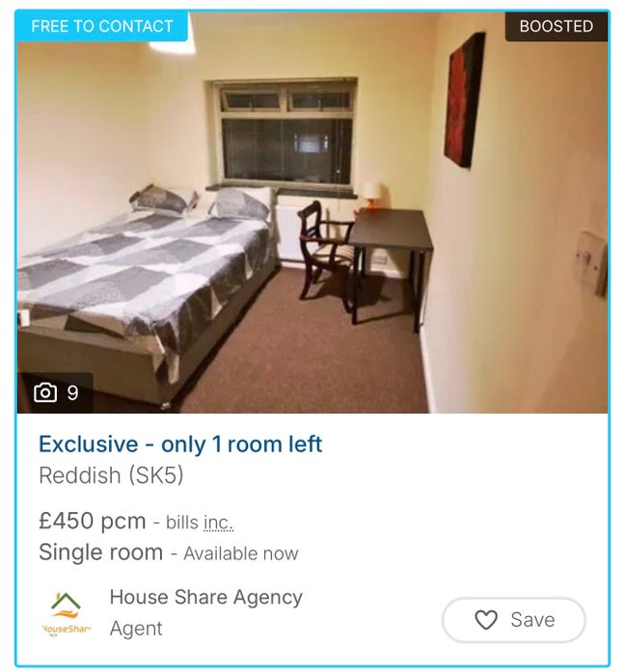The image size is (625, 672).
Task: Open 'Exclusive - only 1 room left' listing
Action: point(180,444)
